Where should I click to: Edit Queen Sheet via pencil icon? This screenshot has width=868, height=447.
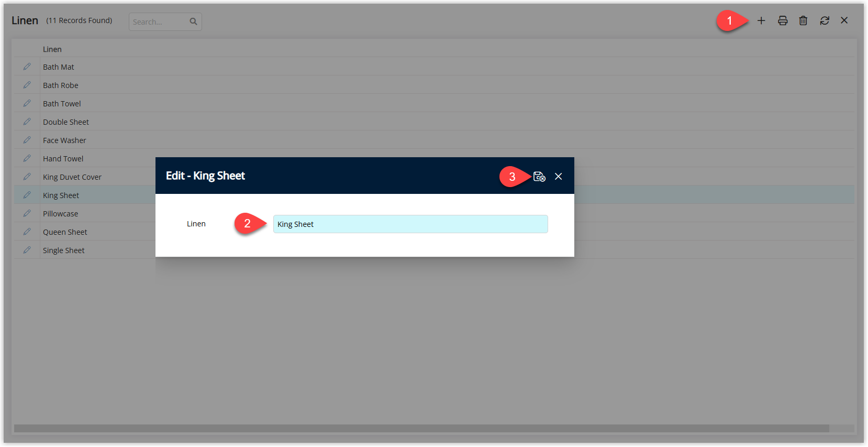point(27,232)
